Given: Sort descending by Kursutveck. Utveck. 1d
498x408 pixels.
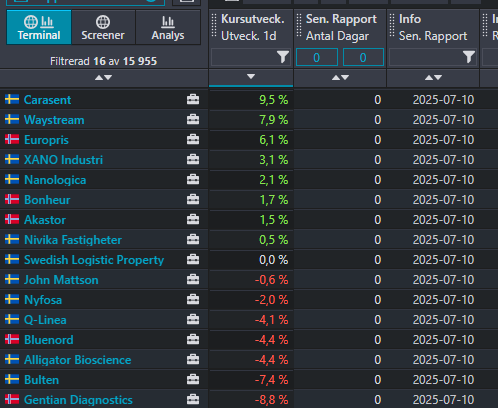Looking at the screenshot, I should pos(251,77).
